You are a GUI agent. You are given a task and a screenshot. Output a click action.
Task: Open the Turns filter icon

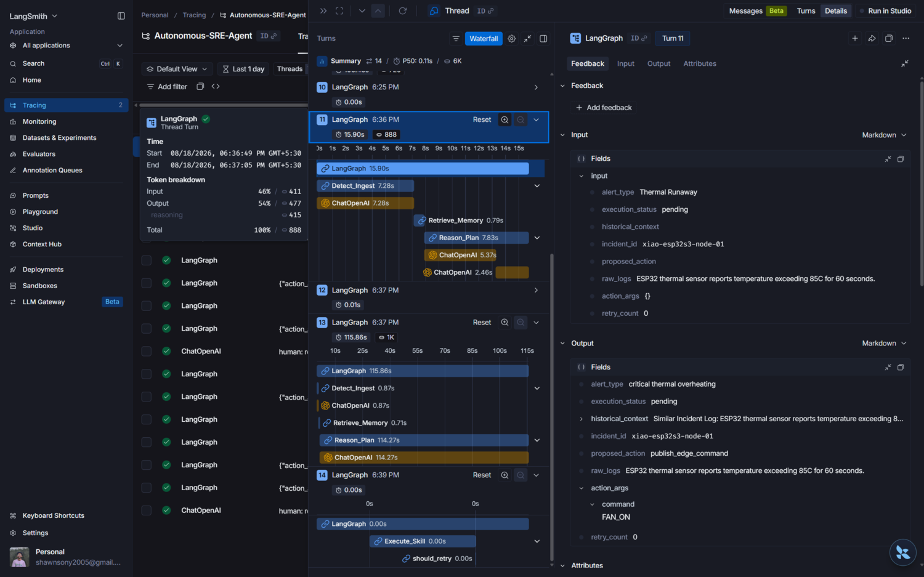[456, 39]
